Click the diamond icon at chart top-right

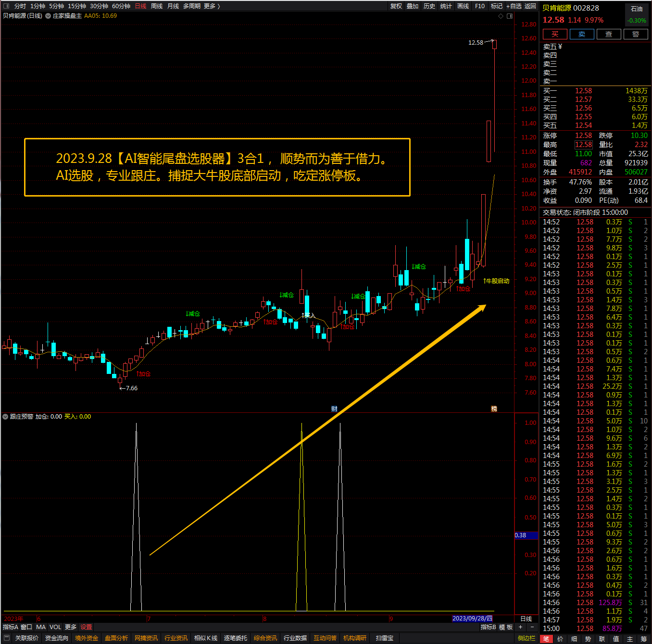coord(501,16)
